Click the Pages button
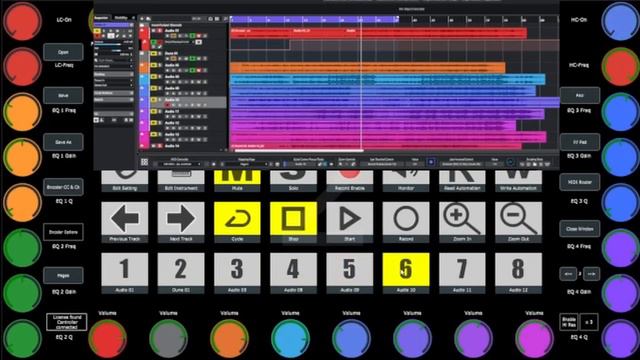This screenshot has width=640, height=360. click(63, 276)
